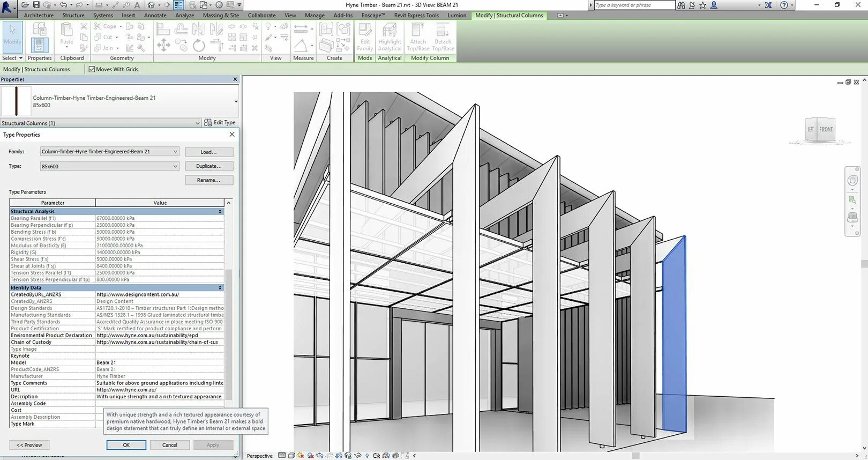Viewport: 868px width, 460px height.
Task: Open the Collaborate ribbon tab
Action: (261, 16)
